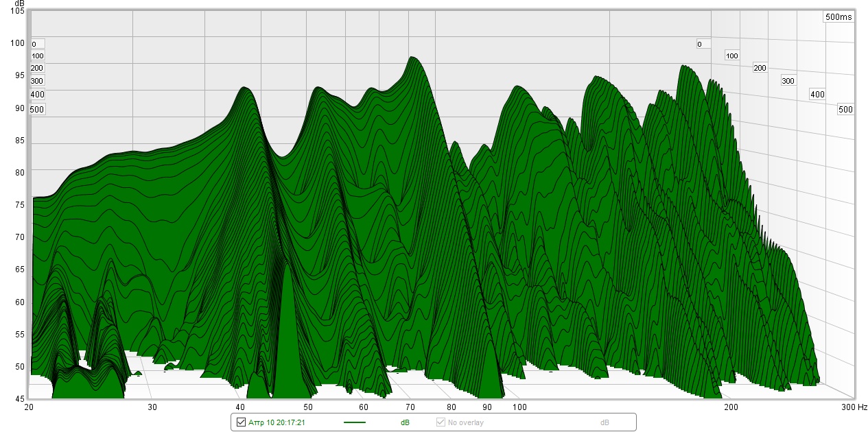This screenshot has width=868, height=432.
Task: Select the left-side 0 ms time marker
Action: [34, 44]
